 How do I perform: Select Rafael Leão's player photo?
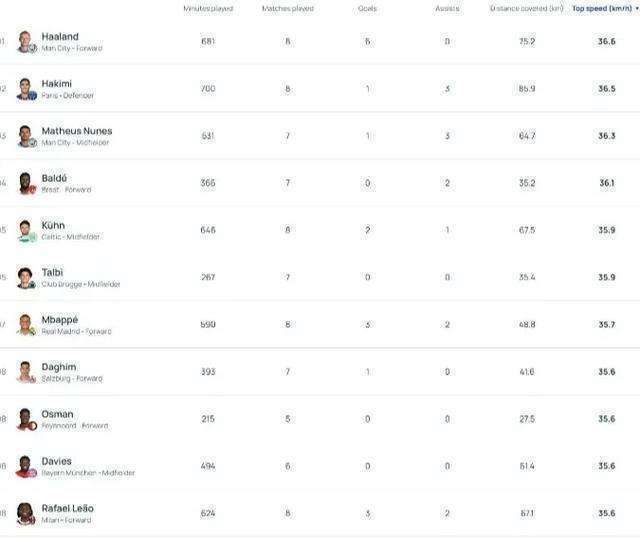(27, 513)
